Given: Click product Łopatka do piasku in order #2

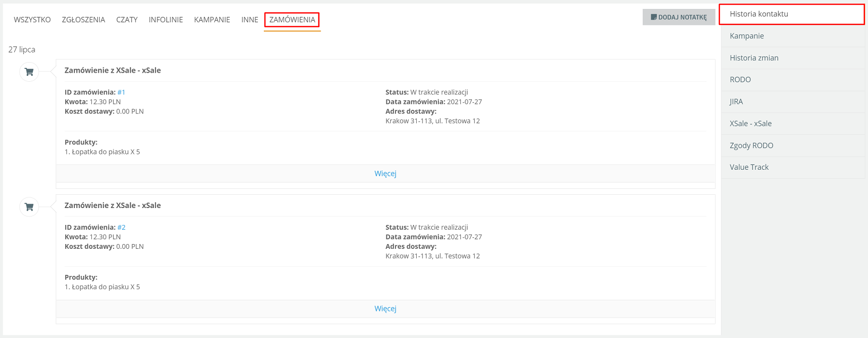Looking at the screenshot, I should click(102, 287).
